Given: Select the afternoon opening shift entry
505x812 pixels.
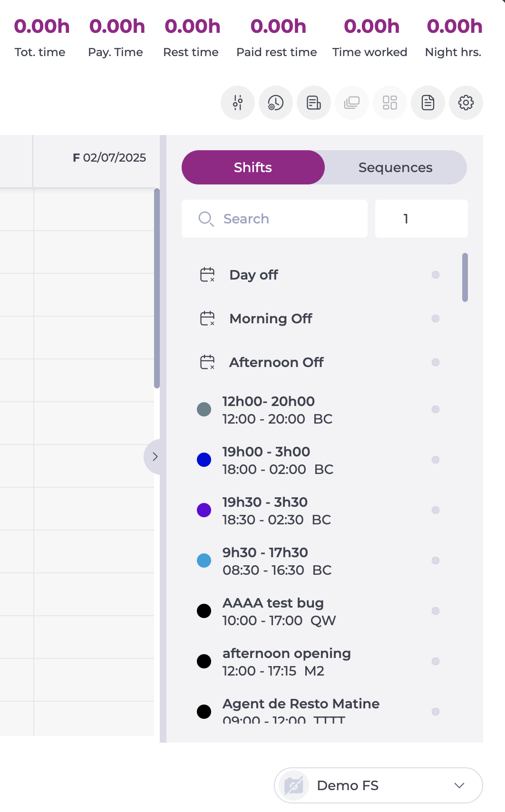Looking at the screenshot, I should pos(286,661).
